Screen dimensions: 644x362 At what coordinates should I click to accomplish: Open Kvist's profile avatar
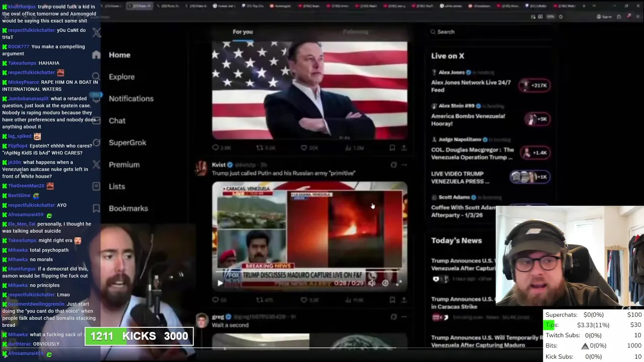[x=201, y=168]
